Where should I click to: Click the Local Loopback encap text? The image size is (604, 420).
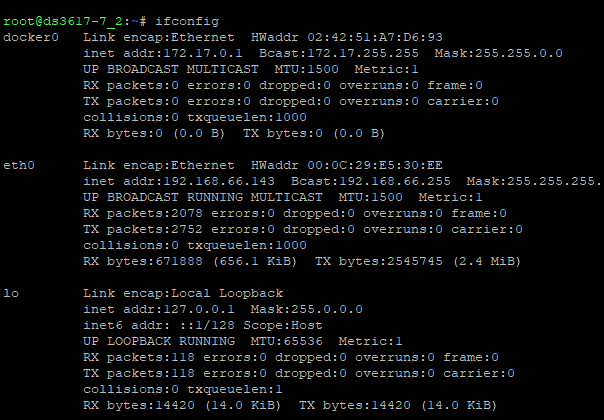tap(227, 293)
